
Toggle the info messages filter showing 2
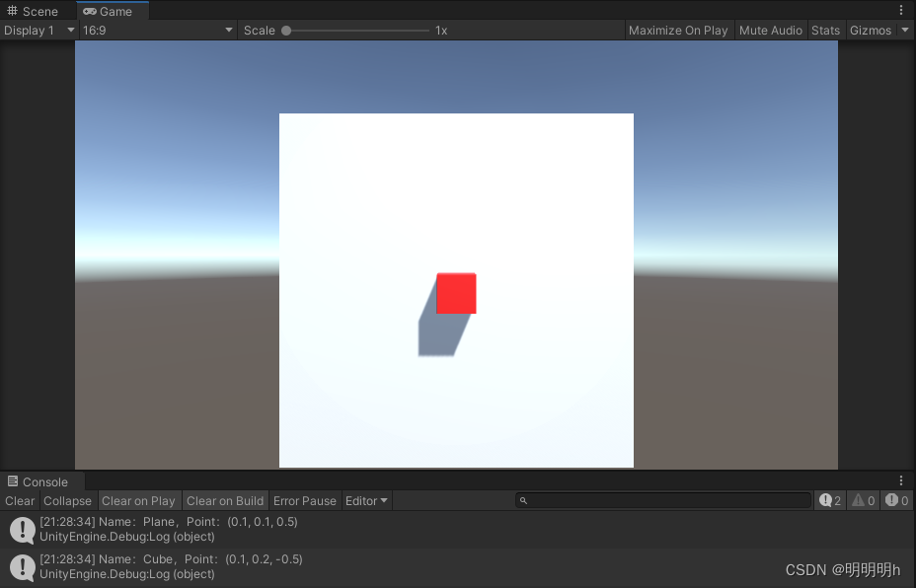[x=829, y=500]
